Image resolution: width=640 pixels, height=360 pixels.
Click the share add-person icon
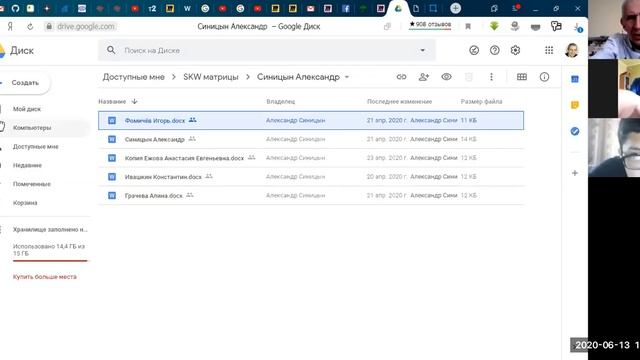pos(424,77)
